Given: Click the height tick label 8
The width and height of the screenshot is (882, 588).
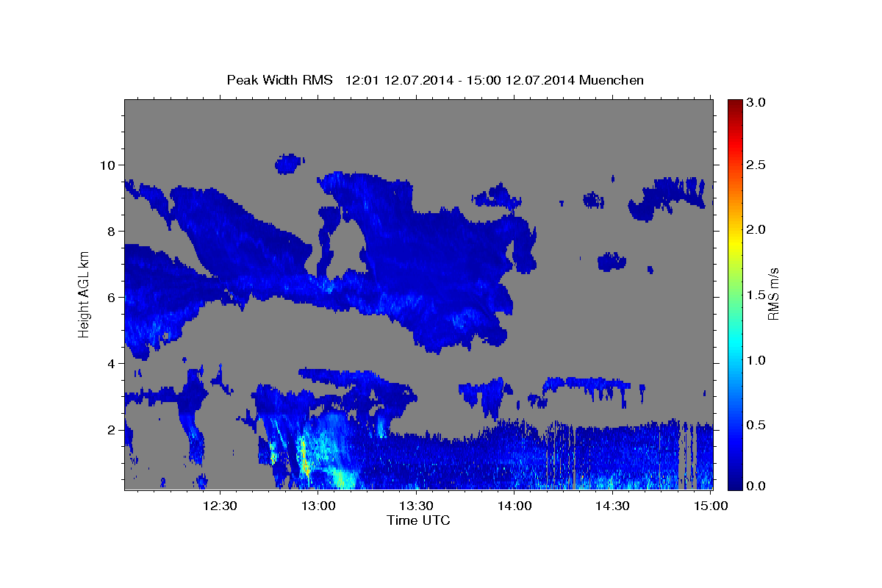Looking at the screenshot, I should tap(112, 231).
